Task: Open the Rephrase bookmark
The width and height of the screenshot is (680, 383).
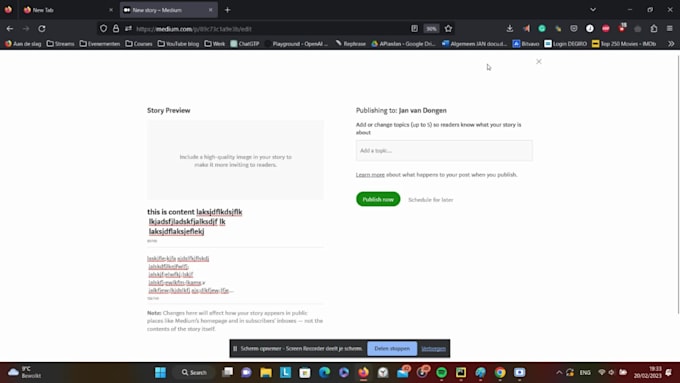Action: [350, 44]
